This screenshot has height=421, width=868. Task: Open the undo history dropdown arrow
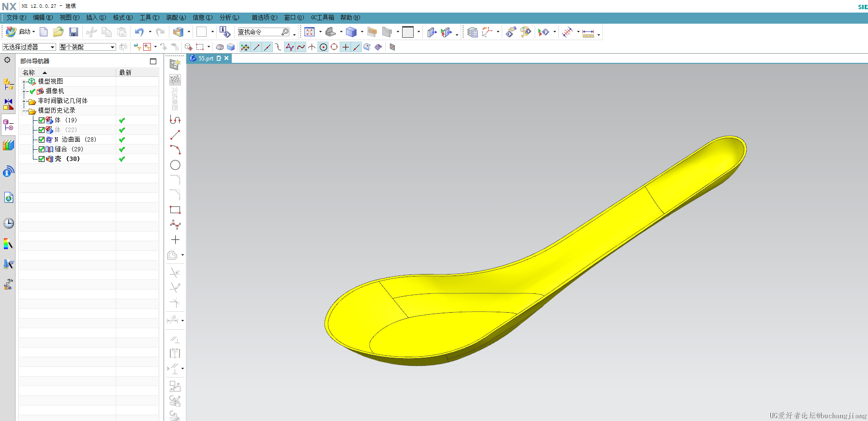tap(150, 32)
